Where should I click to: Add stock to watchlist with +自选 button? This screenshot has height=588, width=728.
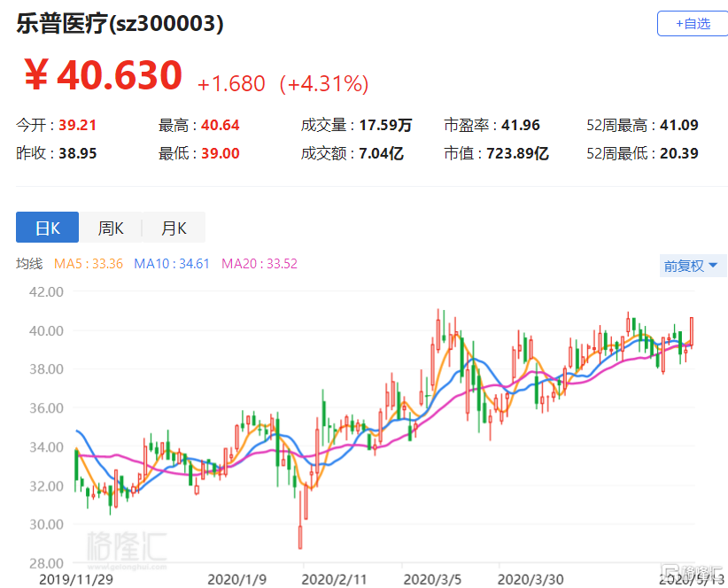[x=693, y=24]
